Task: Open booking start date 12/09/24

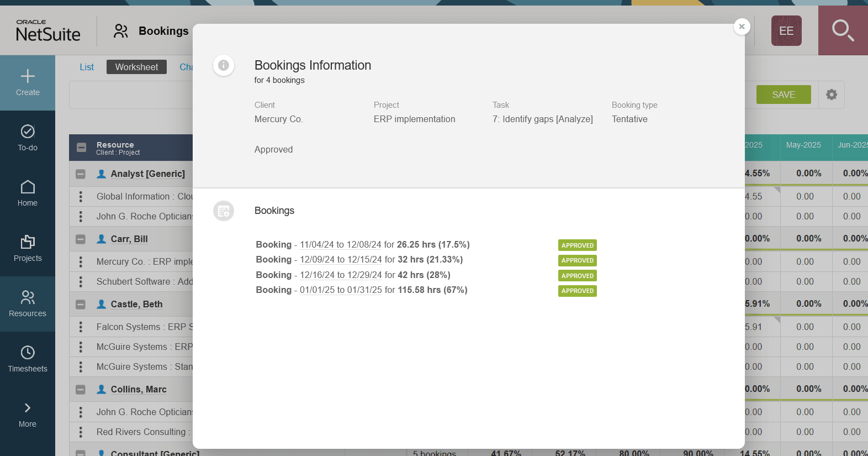Action: 317,259
